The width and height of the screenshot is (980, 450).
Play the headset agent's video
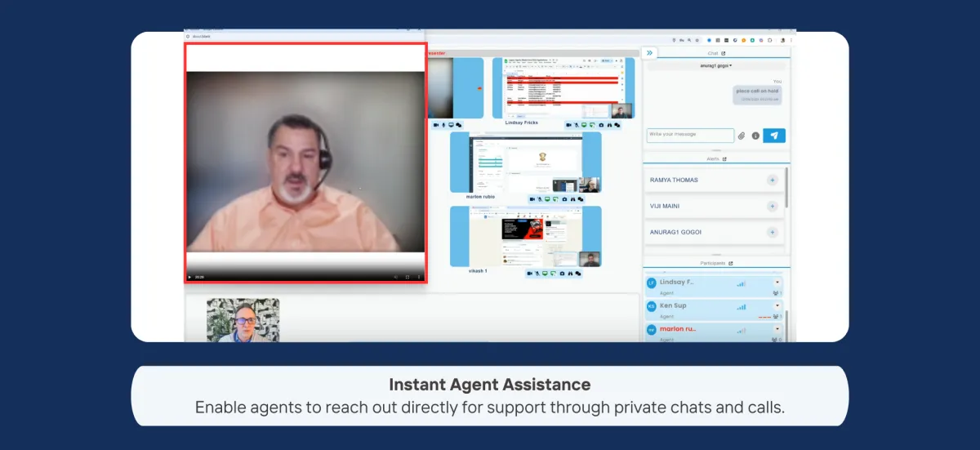coord(190,277)
